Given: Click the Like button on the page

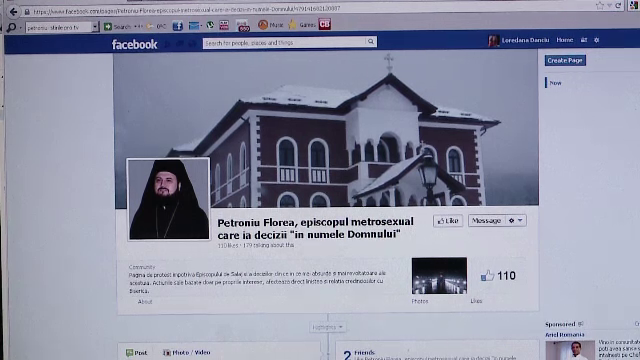Looking at the screenshot, I should click(448, 221).
